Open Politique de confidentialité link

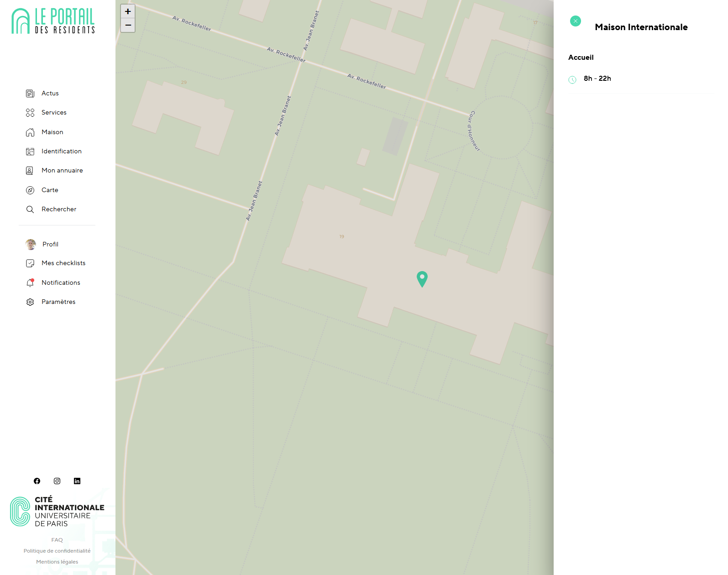coord(57,551)
